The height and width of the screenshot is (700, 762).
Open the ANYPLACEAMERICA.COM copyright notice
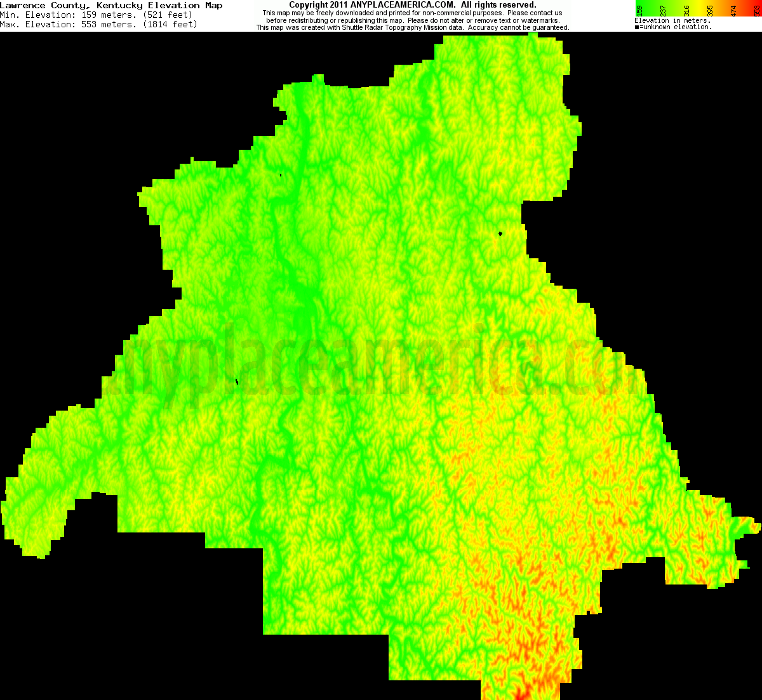[411, 4]
